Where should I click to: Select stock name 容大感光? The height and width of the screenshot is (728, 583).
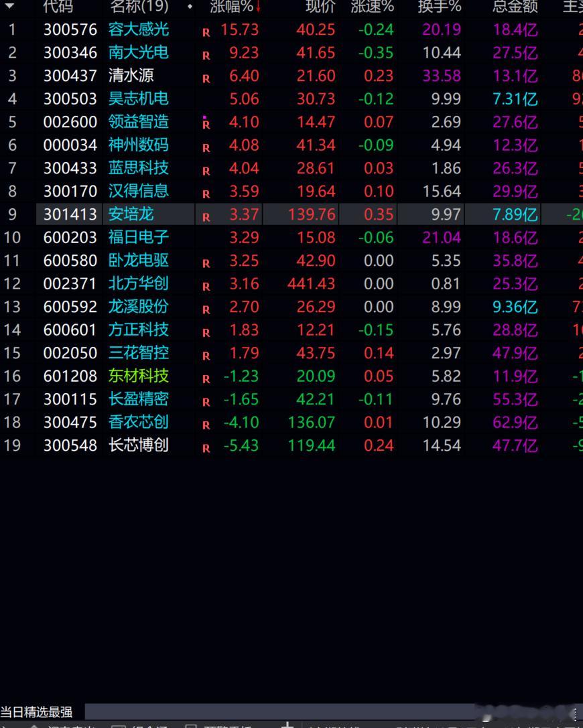(139, 29)
